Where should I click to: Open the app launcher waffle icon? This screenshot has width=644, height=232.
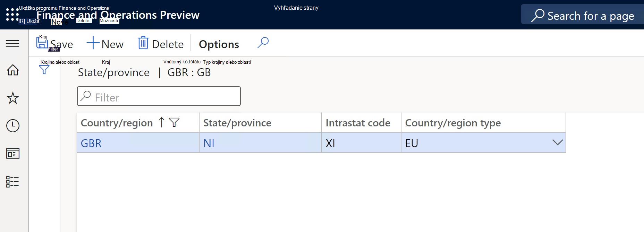pos(12,15)
